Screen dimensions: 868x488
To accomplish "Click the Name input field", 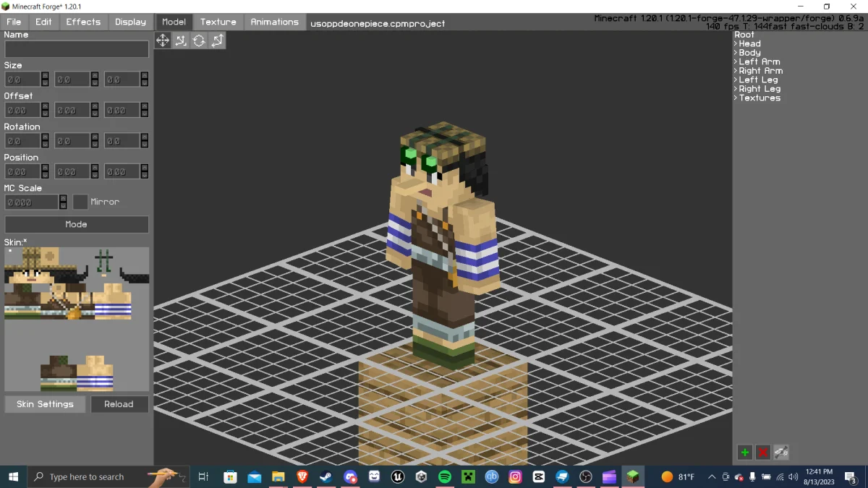I will point(77,49).
